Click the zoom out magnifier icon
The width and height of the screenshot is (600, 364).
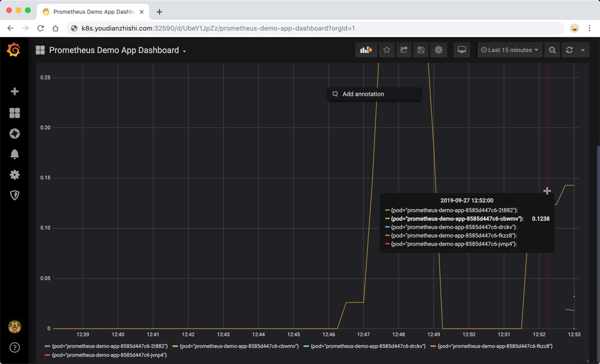552,49
